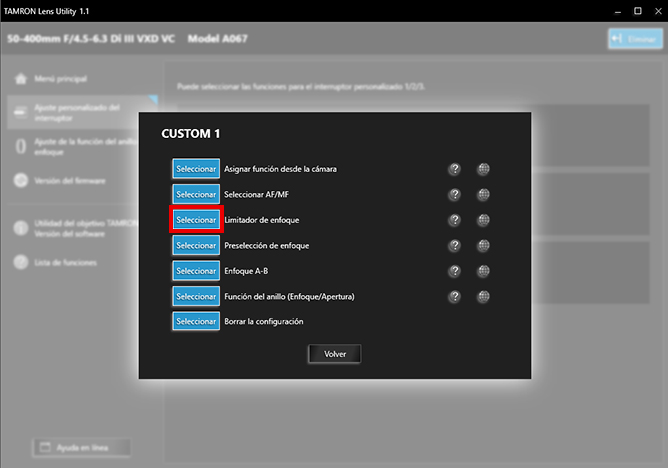Maximize the TAMRON Lens Utility window
668x468 pixels.
[x=638, y=11]
